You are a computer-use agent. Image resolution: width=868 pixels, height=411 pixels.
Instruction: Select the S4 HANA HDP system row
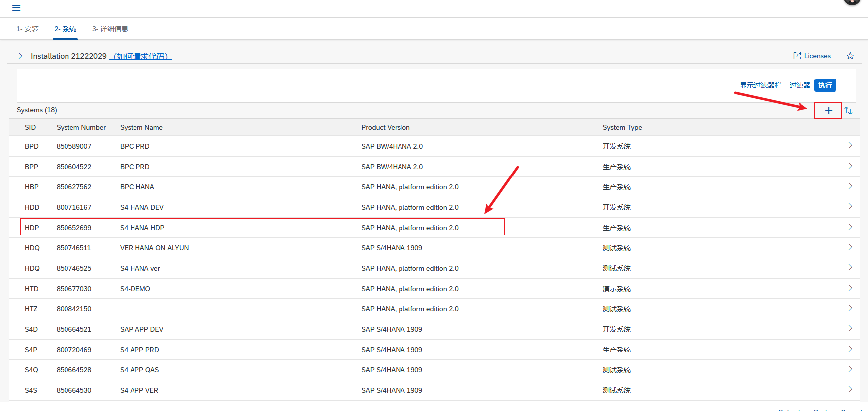click(x=142, y=228)
